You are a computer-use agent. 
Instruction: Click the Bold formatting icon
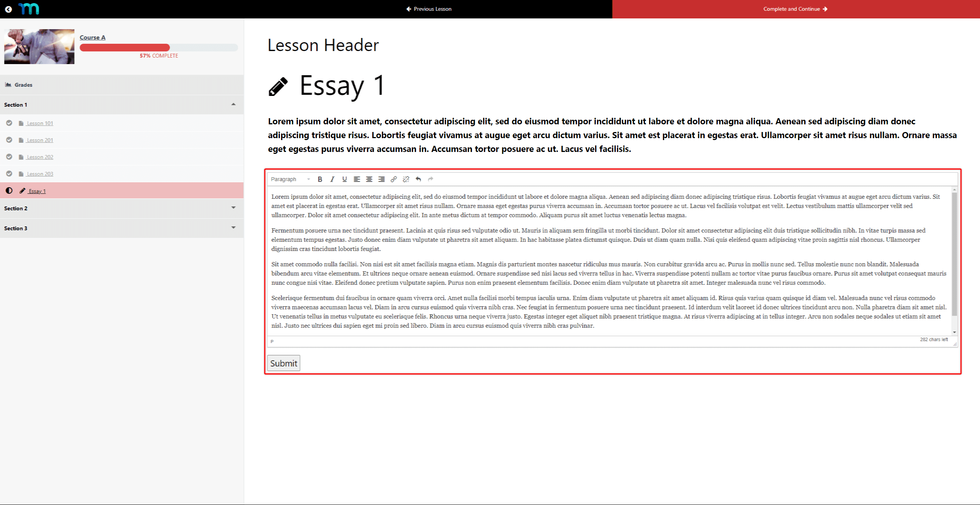[x=320, y=178]
